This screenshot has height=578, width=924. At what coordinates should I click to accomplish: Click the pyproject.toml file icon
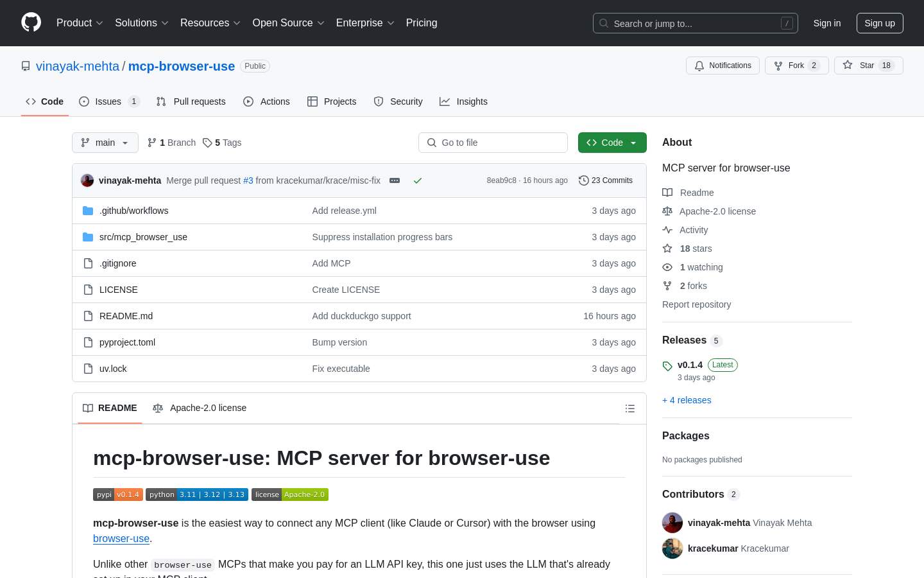point(88,342)
